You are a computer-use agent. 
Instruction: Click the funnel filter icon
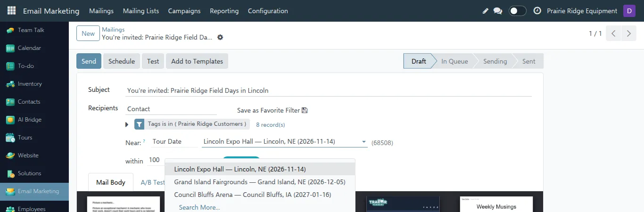click(x=140, y=124)
